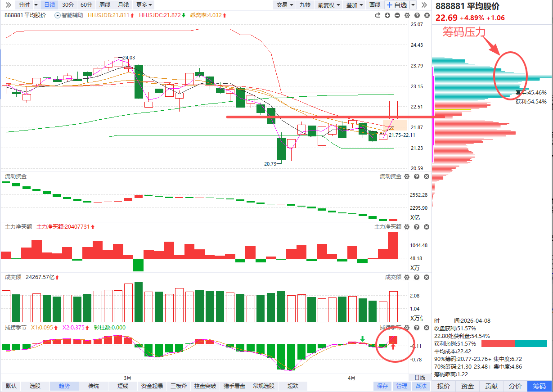Switch to 60分 minute chart
The width and height of the screenshot is (553, 392).
pyautogui.click(x=86, y=5)
